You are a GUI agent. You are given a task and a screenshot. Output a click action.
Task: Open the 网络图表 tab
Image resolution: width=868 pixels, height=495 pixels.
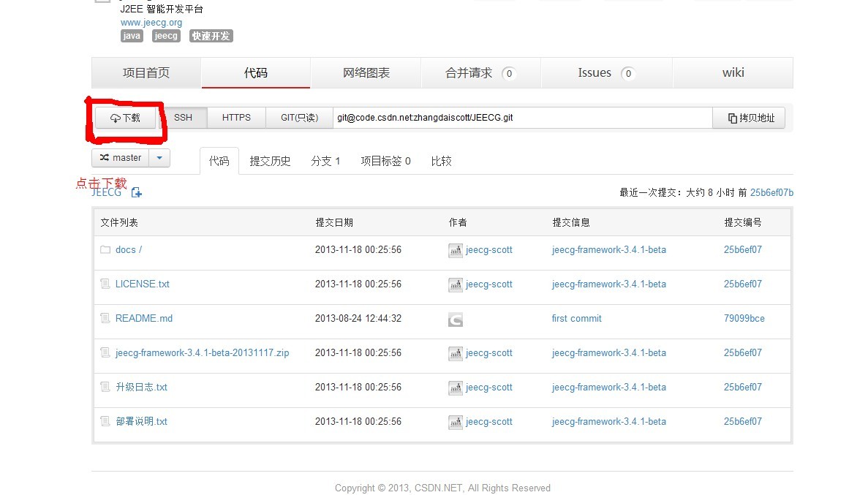tap(366, 73)
